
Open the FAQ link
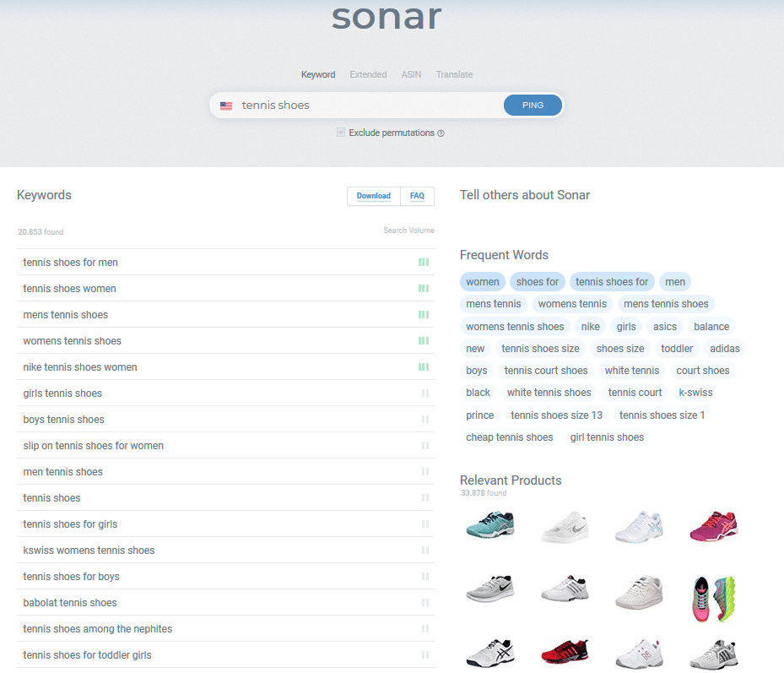[x=417, y=196]
